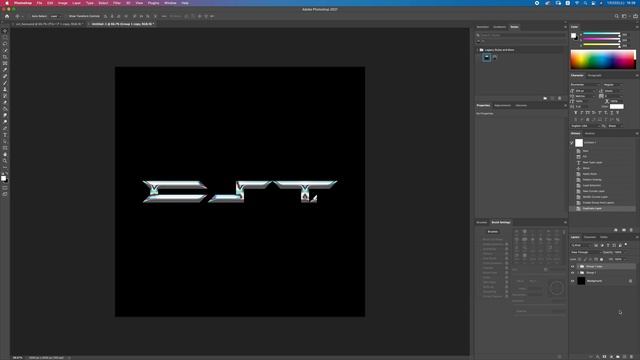This screenshot has height=360, width=640.
Task: Click the Search Styles field
Action: coord(521,35)
